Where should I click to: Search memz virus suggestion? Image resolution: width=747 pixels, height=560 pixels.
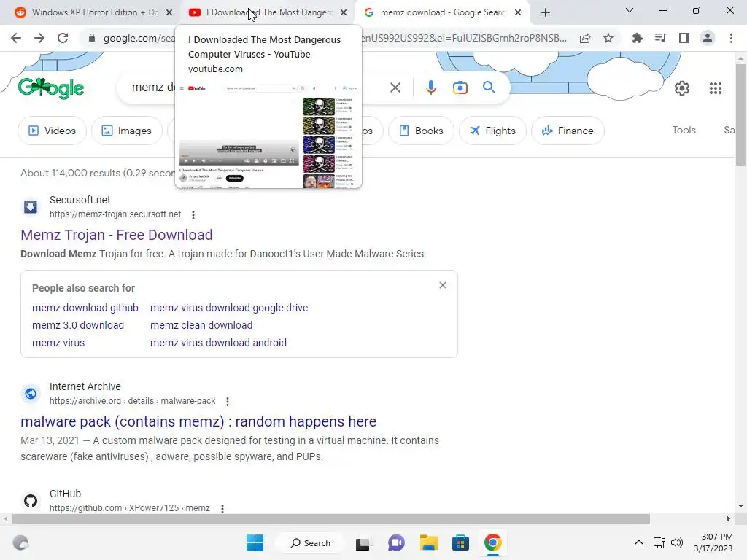coord(58,343)
